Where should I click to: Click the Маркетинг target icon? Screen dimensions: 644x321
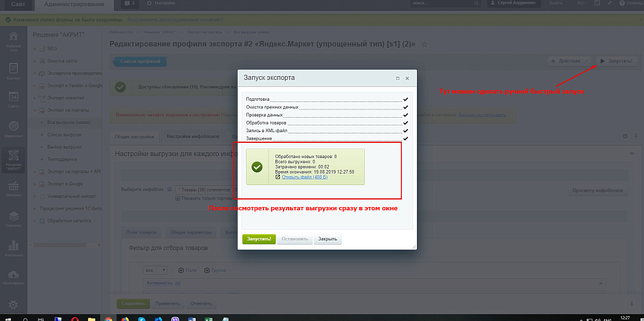pos(13,128)
